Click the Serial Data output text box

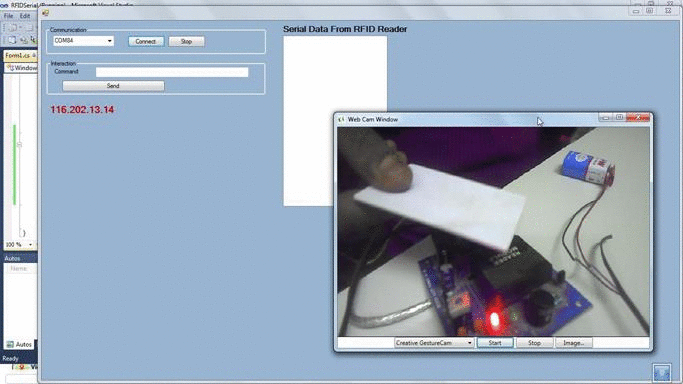(335, 121)
